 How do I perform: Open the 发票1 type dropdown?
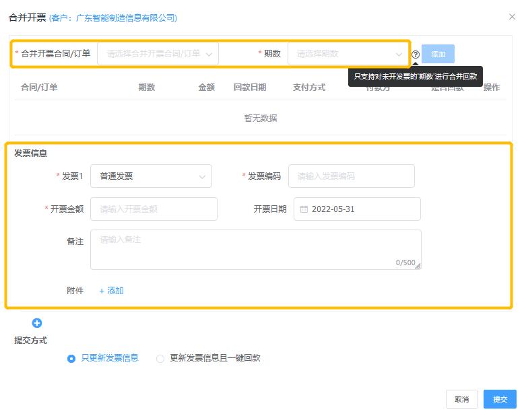click(x=151, y=176)
